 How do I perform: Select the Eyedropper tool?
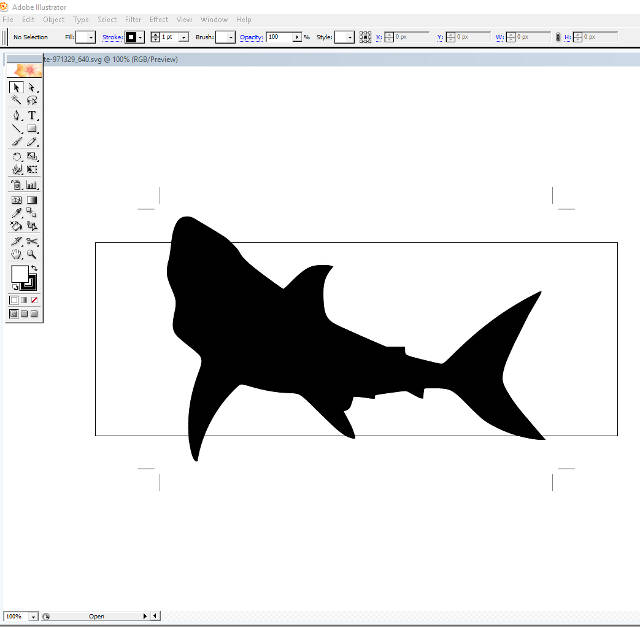(x=16, y=213)
